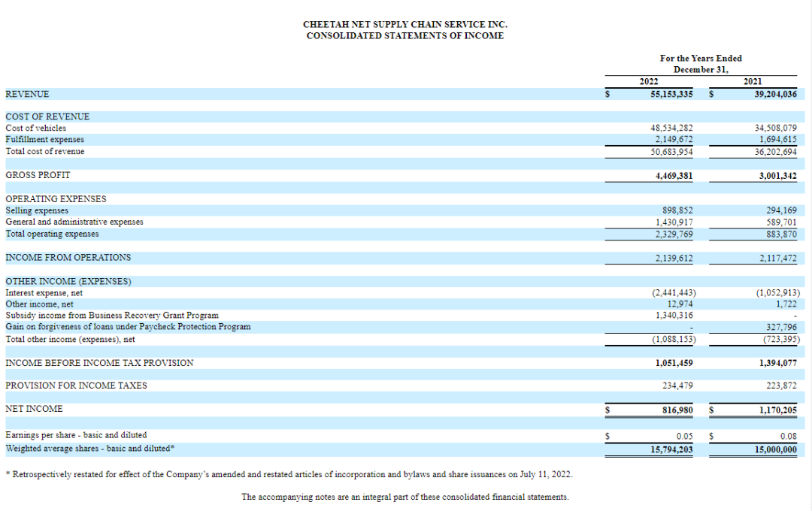The width and height of the screenshot is (812, 511).
Task: Click gross profit 4,469,381
Action: 674,176
